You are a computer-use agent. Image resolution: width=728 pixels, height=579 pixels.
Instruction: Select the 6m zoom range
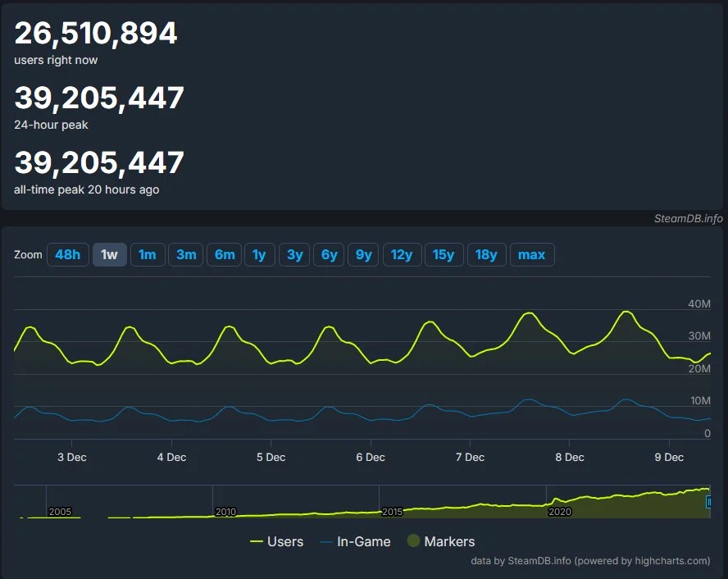coord(224,254)
